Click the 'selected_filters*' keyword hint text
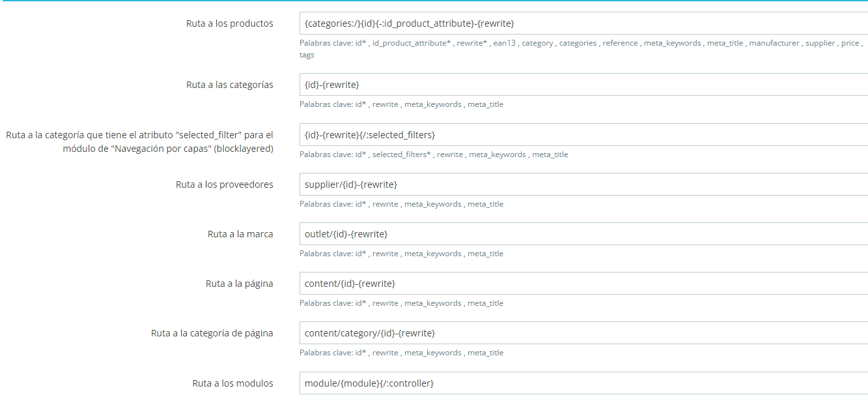868x399 pixels. click(401, 155)
